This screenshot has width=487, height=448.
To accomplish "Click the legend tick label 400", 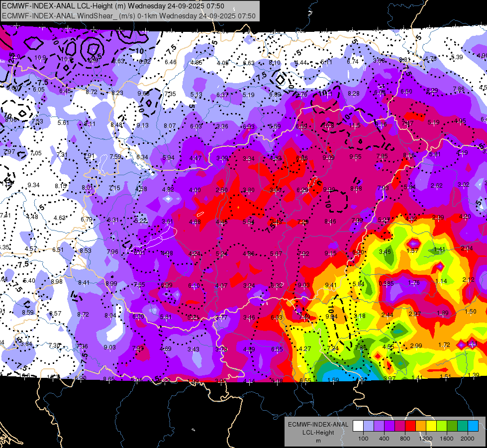I will click(384, 439).
